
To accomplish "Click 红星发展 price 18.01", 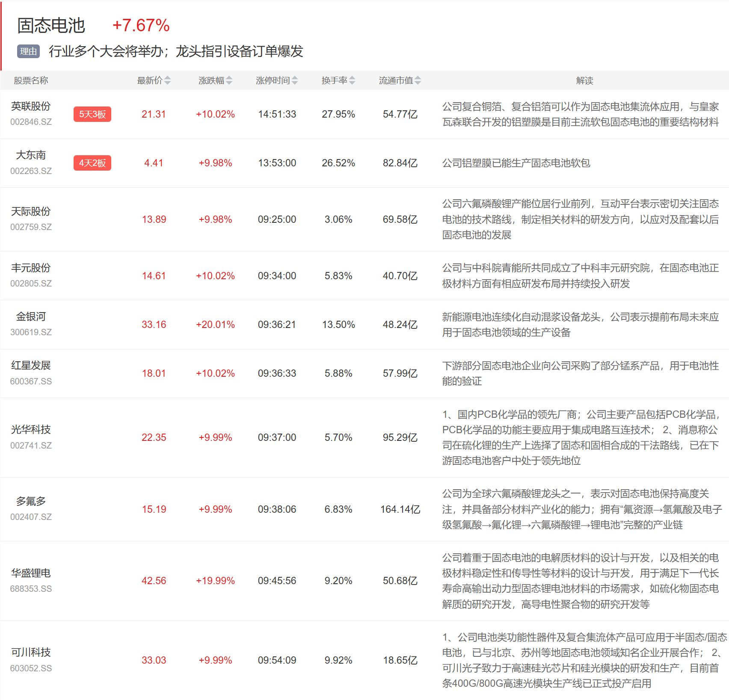I will click(x=154, y=373).
